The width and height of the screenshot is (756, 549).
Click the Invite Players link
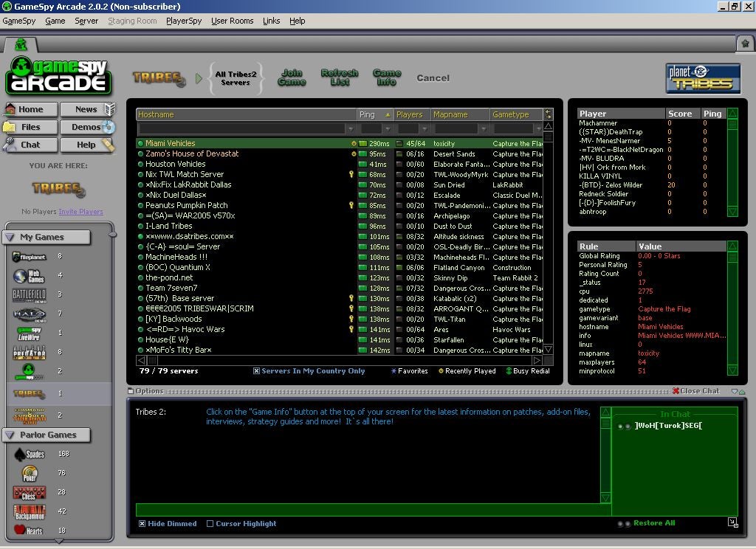point(80,212)
